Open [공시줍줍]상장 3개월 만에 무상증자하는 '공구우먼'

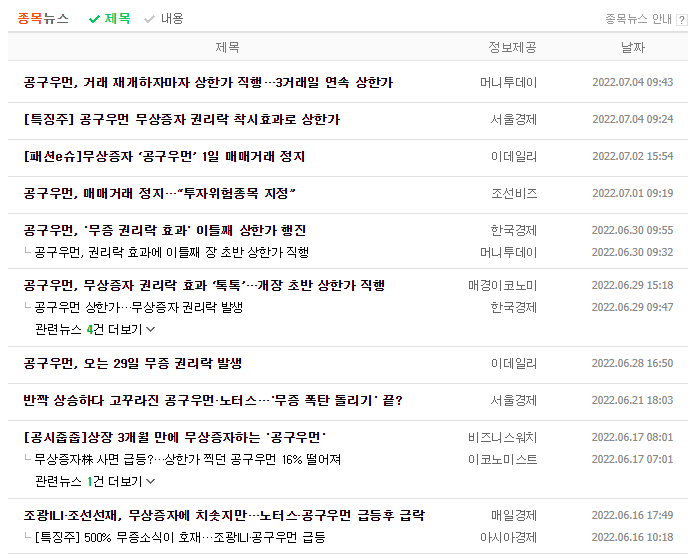tap(174, 438)
